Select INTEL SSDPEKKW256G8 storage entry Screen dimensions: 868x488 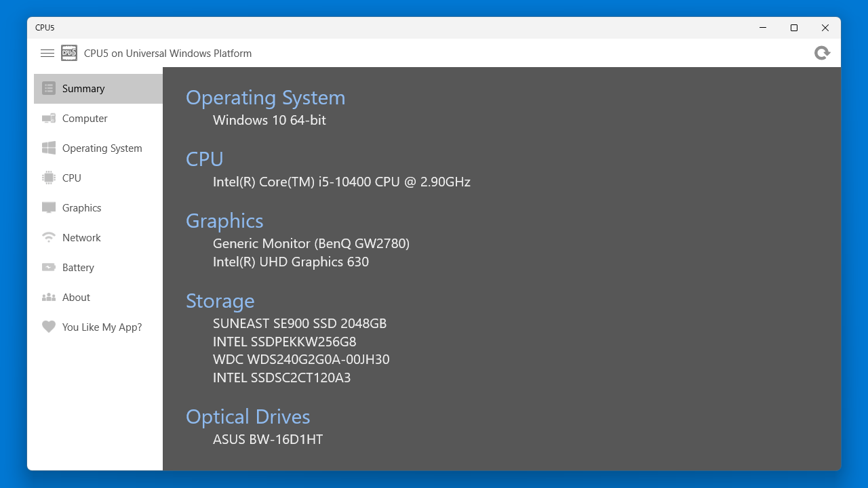click(x=285, y=342)
